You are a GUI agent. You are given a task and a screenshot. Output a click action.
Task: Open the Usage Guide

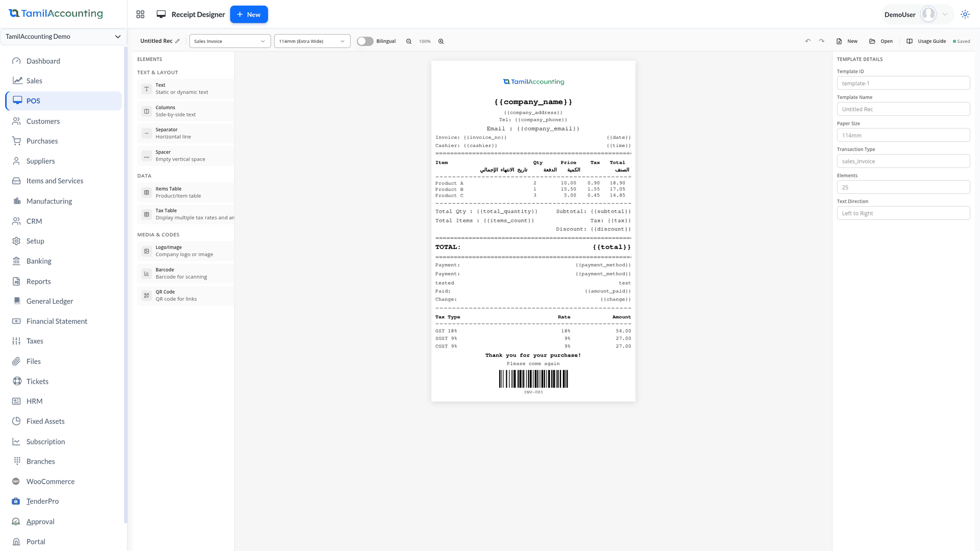click(x=926, y=41)
